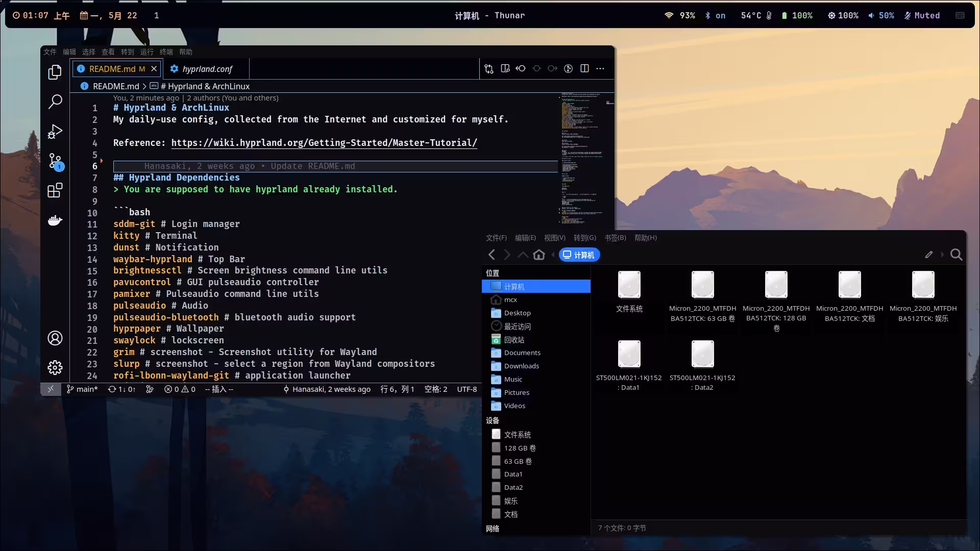Open the 书签(B) menu in Thunar
The height and width of the screenshot is (551, 980).
[x=615, y=238]
